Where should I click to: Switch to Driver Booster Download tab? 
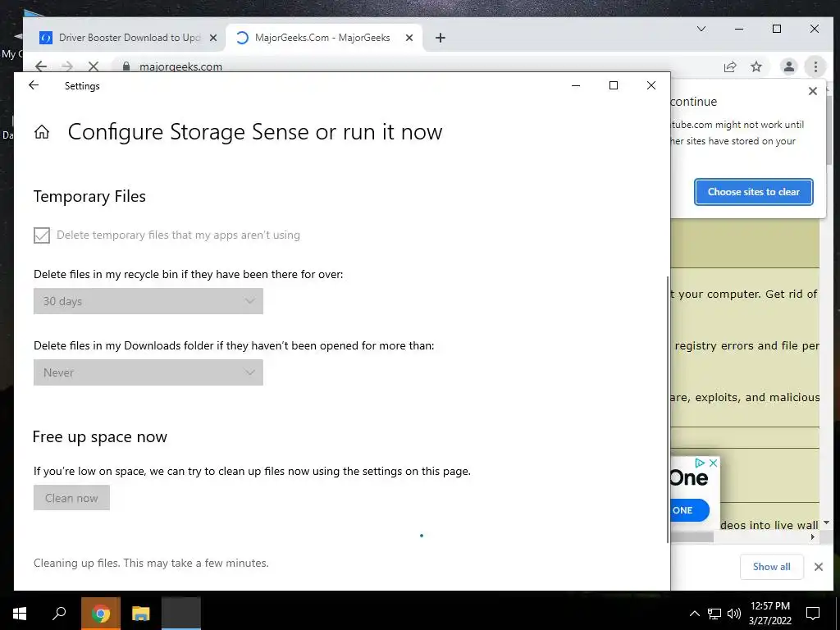129,38
